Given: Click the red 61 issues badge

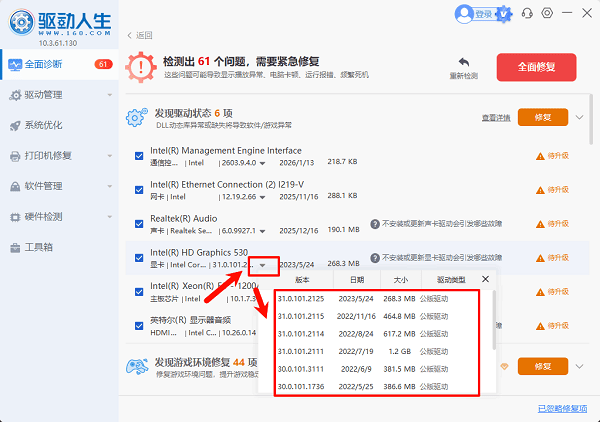Looking at the screenshot, I should [103, 64].
